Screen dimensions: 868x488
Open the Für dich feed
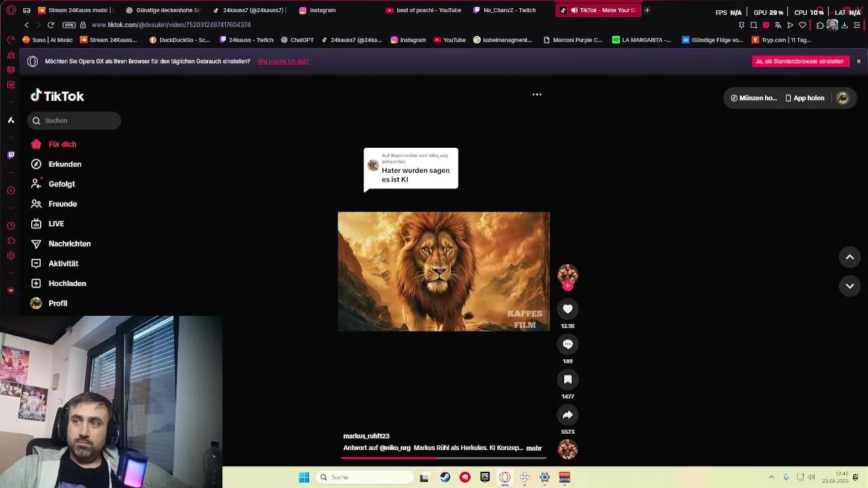54,144
